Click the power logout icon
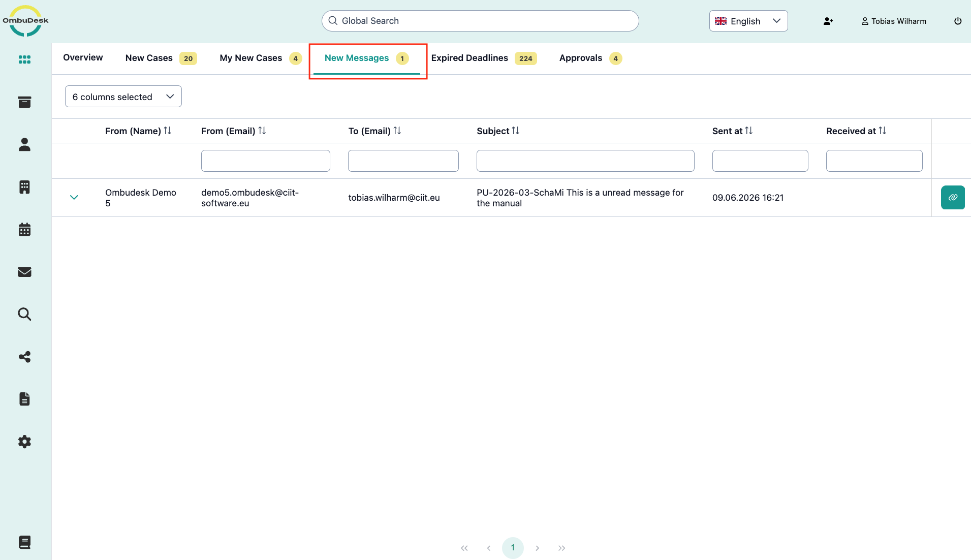 [958, 21]
